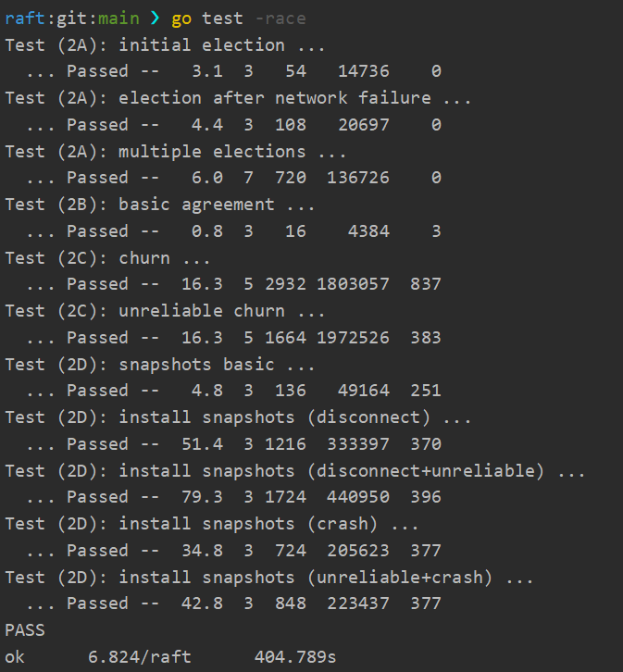Click the final PASS result text
The height and width of the screenshot is (672, 623).
tap(25, 630)
